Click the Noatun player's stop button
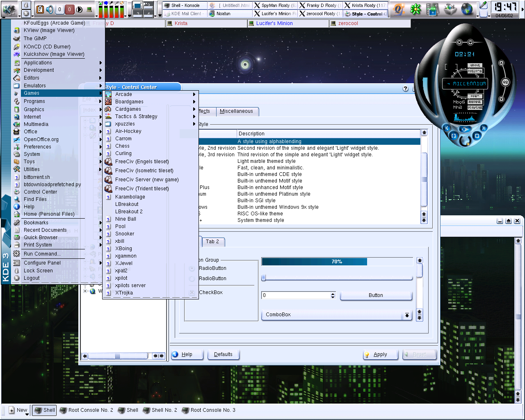The width and height of the screenshot is (525, 420). 477,135
